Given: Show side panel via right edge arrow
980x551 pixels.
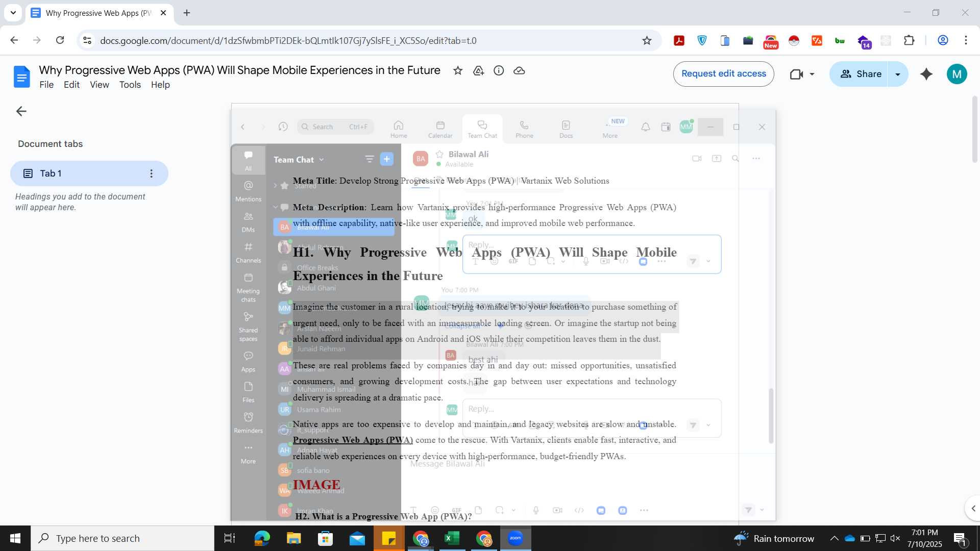Looking at the screenshot, I should click(973, 508).
